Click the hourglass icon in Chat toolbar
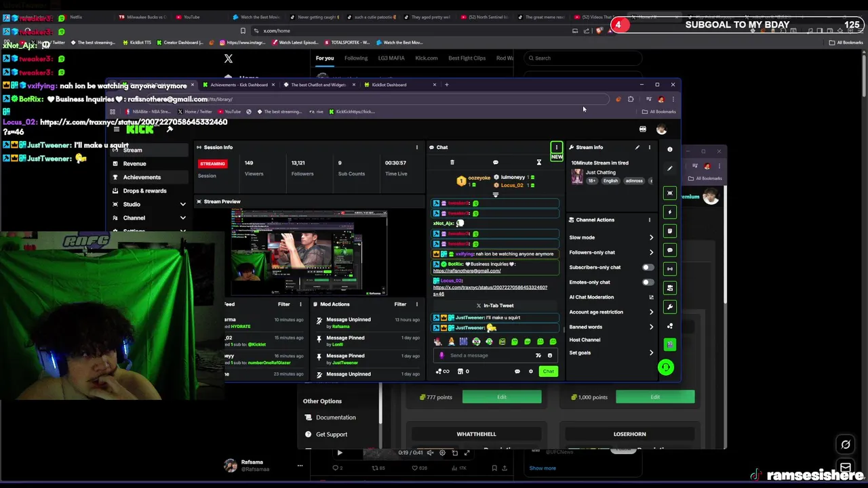 click(x=539, y=162)
